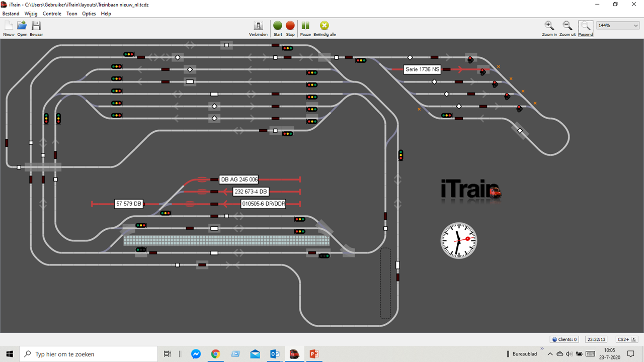Click the 23:32:13 model time display
644x362 pixels.
(x=597, y=339)
